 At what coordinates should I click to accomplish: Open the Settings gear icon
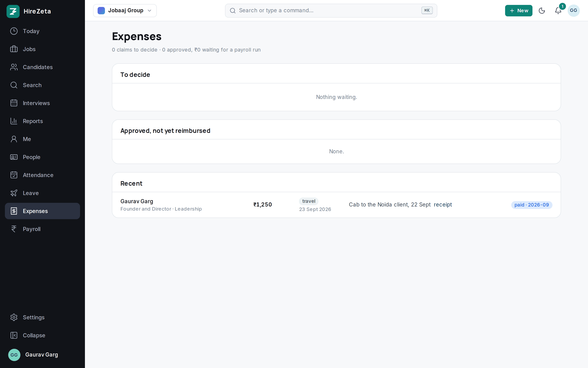click(14, 318)
